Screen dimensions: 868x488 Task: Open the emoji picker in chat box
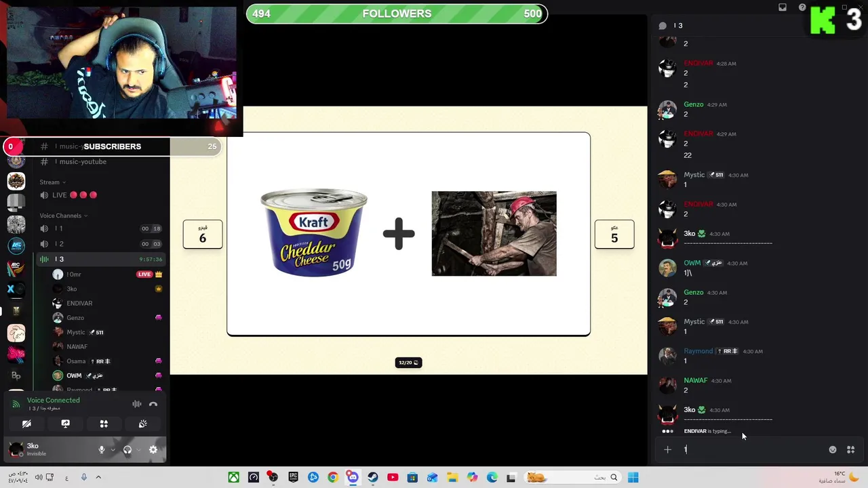(833, 449)
